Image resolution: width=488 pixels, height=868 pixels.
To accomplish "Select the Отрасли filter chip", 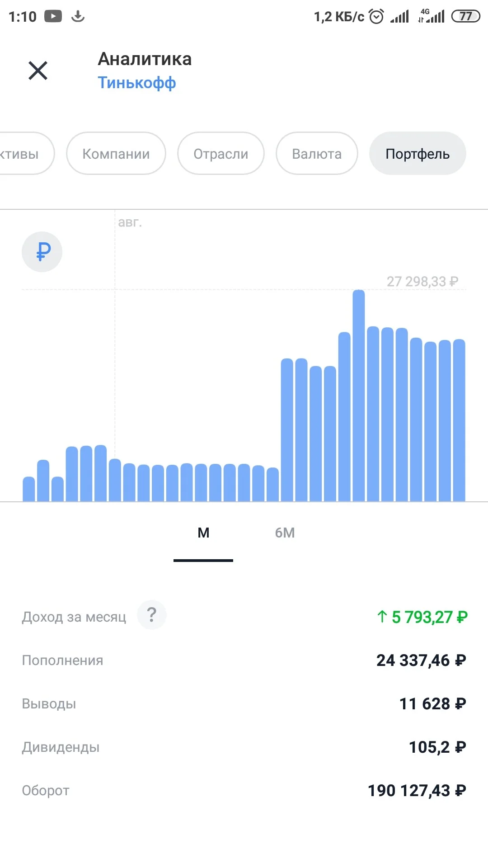I will coord(221,154).
